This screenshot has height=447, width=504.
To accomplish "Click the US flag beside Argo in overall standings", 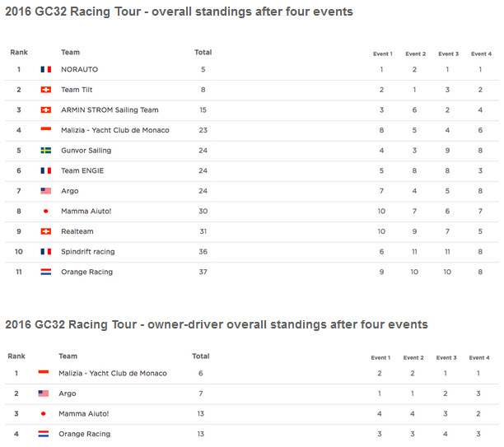I will (46, 191).
